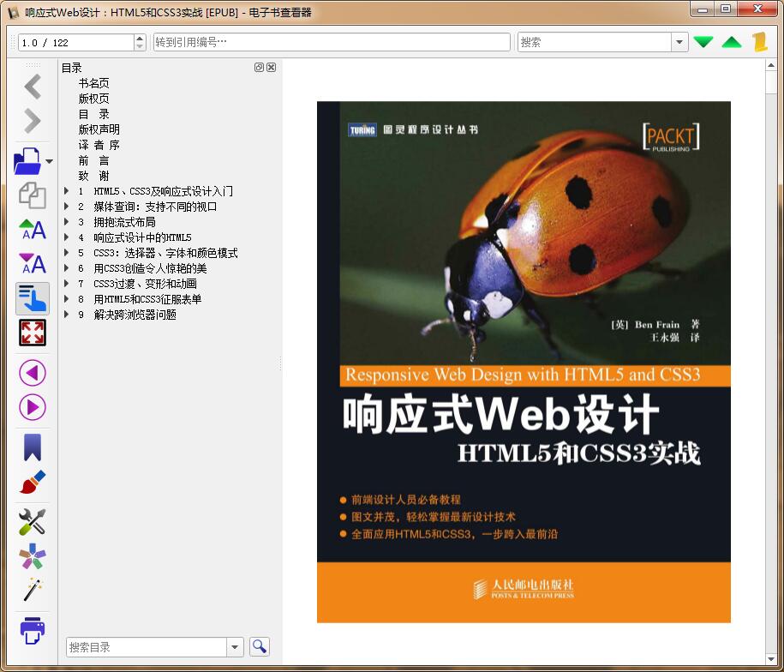
Task: Find next match with the green down arrow
Action: click(703, 42)
